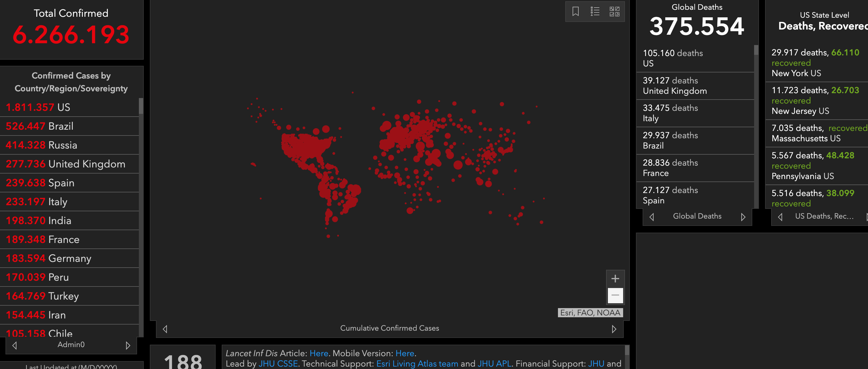Click left arrow beside Cumulative Confirmed Cases
Image resolution: width=868 pixels, height=369 pixels.
[x=165, y=329]
